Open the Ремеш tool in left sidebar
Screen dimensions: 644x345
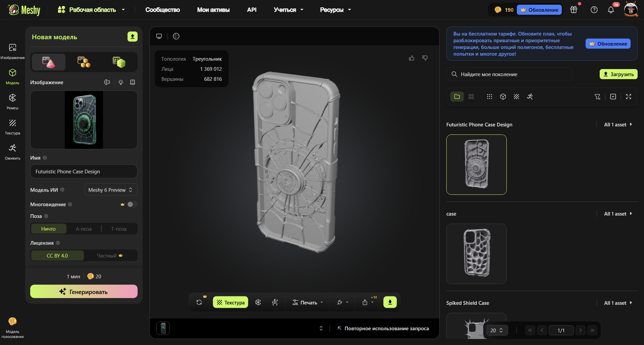tap(12, 102)
